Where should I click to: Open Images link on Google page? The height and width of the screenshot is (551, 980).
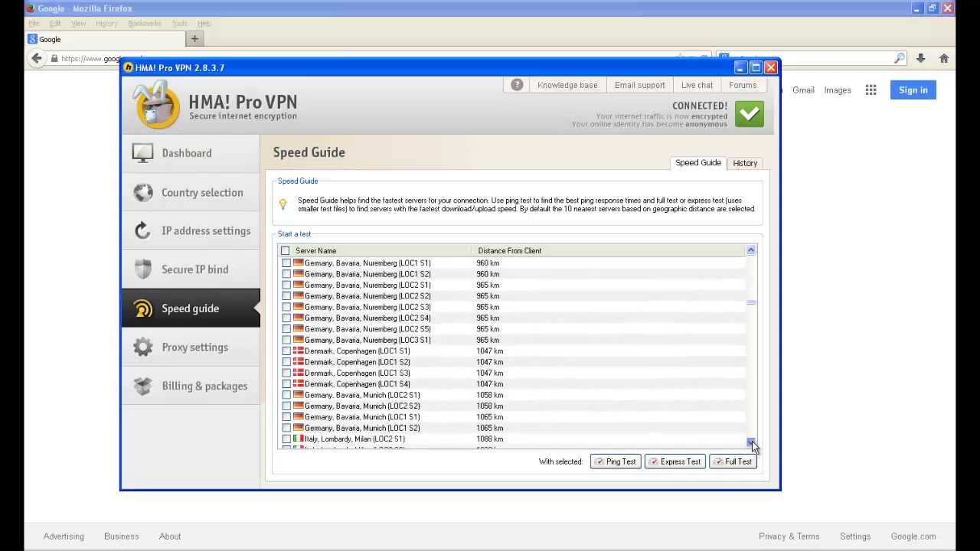(x=838, y=90)
